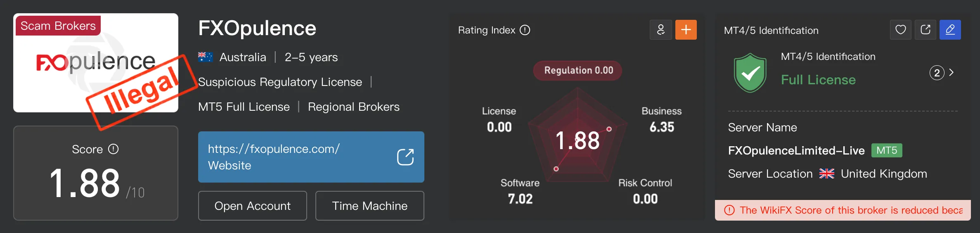Click the external link icon on website box
This screenshot has height=233, width=980.
coord(405,157)
